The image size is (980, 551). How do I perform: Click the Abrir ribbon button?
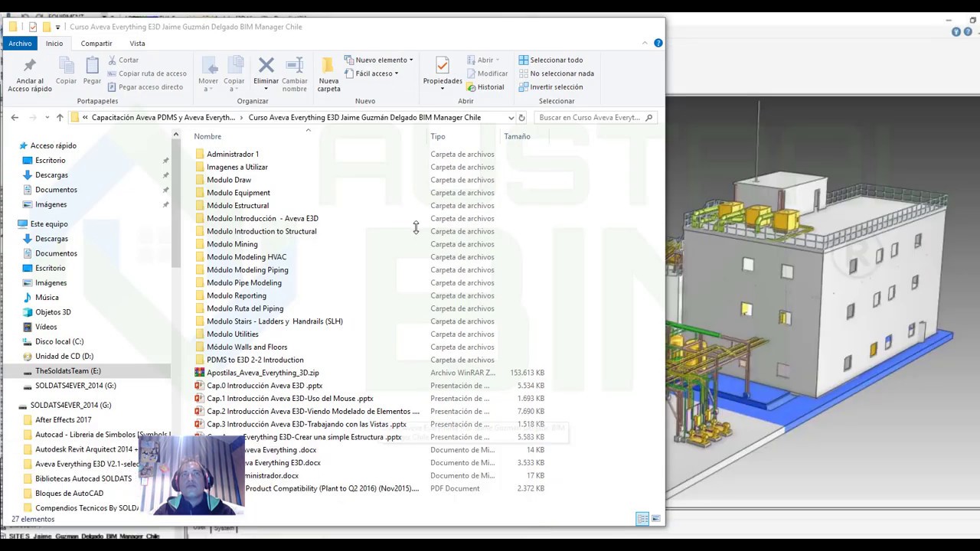point(482,60)
